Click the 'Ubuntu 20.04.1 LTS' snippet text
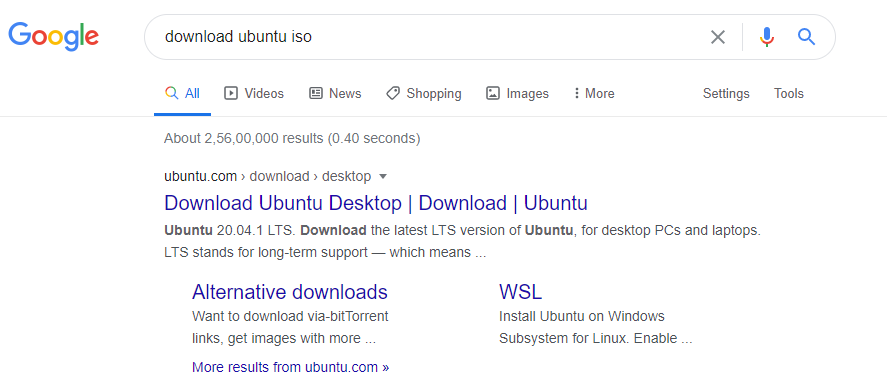Viewport: 887px width, 386px height. (x=230, y=231)
